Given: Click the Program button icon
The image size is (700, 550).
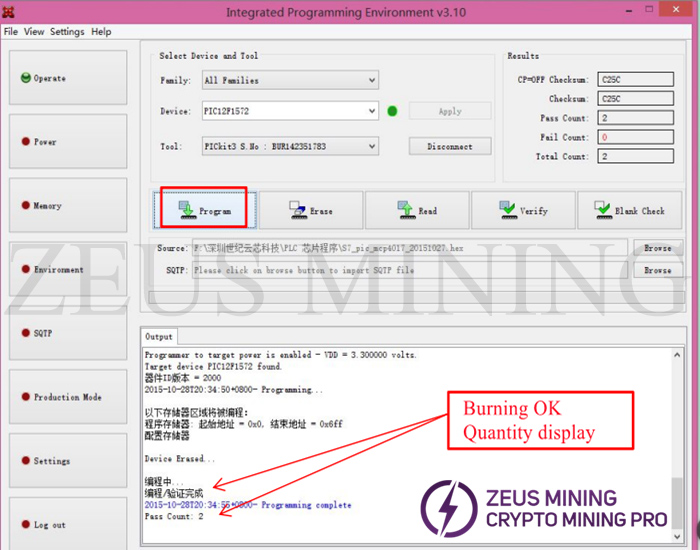Looking at the screenshot, I should 187,210.
